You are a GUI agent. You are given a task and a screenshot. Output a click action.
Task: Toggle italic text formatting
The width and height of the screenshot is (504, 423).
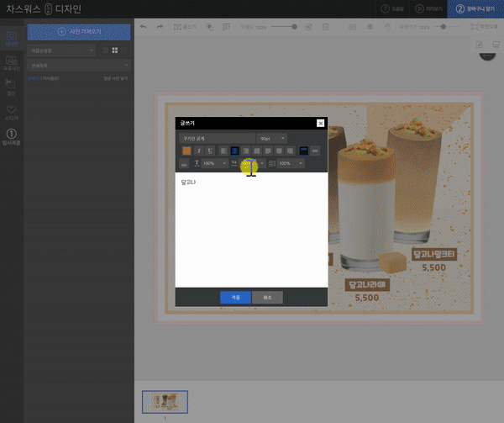198,151
